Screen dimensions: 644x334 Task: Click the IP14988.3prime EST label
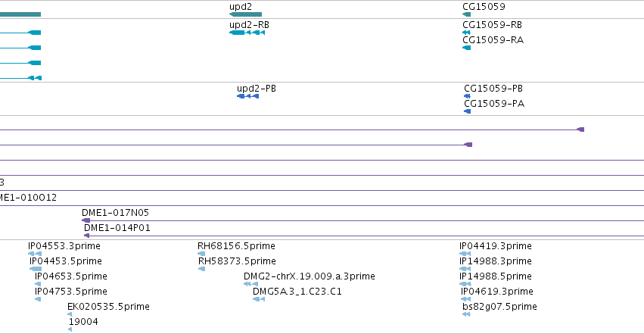[496, 261]
